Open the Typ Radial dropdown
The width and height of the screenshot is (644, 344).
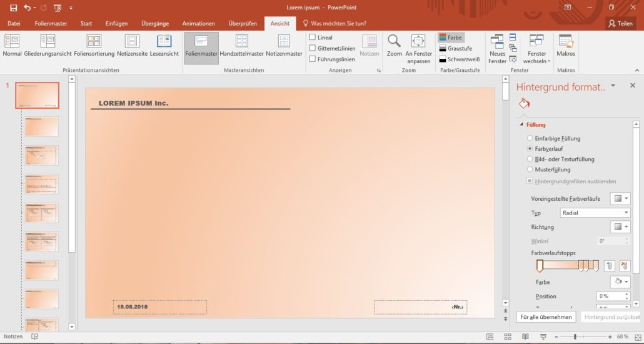pyautogui.click(x=595, y=213)
